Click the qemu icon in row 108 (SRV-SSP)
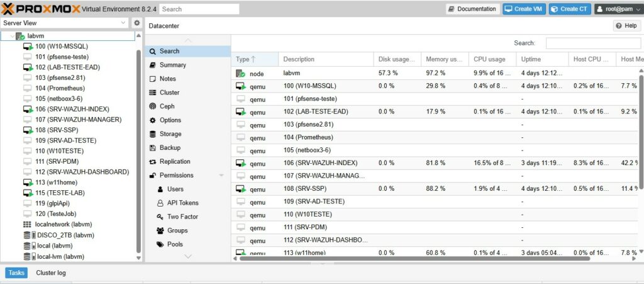644x284 pixels. 241,189
